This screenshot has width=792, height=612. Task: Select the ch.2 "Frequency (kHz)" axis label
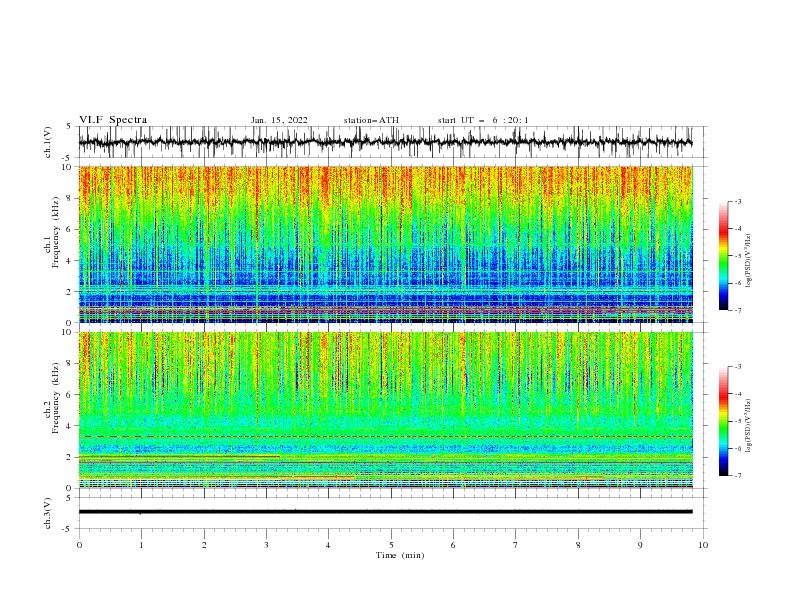point(57,398)
